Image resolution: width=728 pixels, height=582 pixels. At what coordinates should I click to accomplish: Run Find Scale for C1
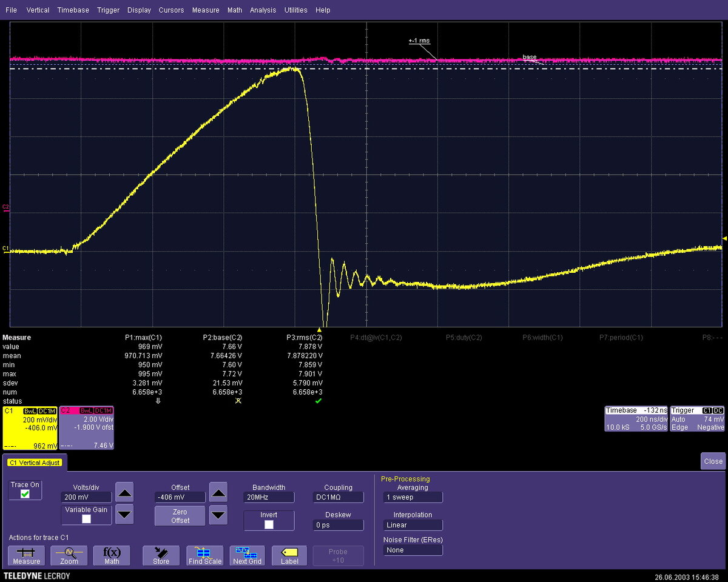[x=205, y=555]
